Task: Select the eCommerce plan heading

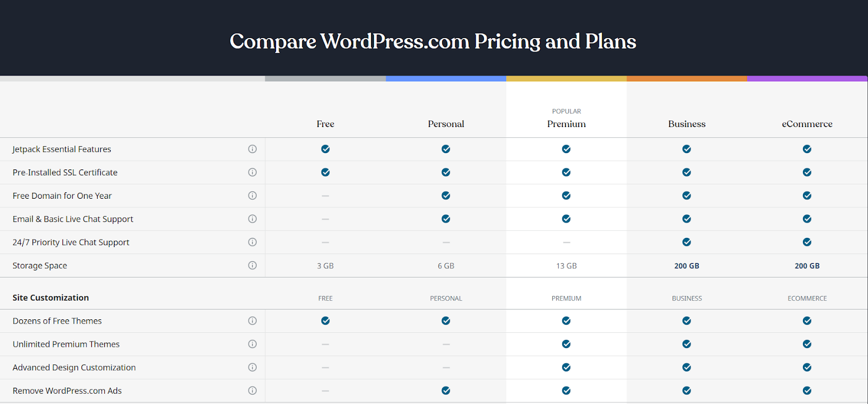Action: click(807, 124)
